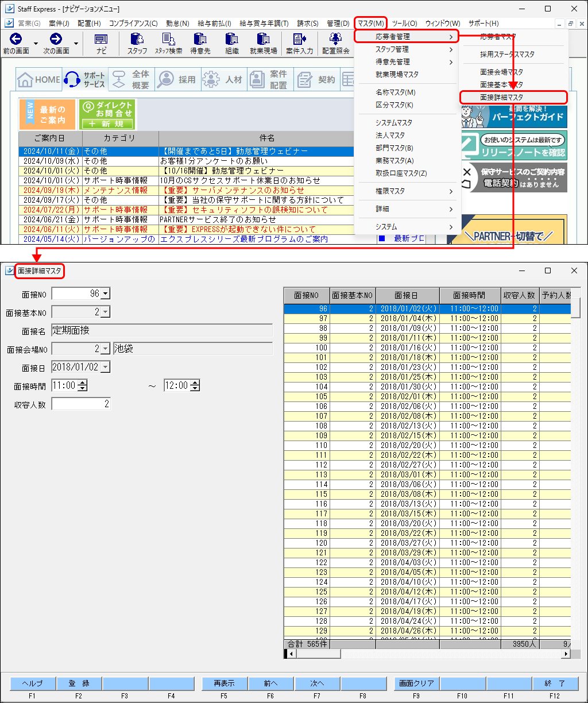This screenshot has height=703, width=588.
Task: Open the ナビ toolbar icon
Action: pyautogui.click(x=101, y=43)
